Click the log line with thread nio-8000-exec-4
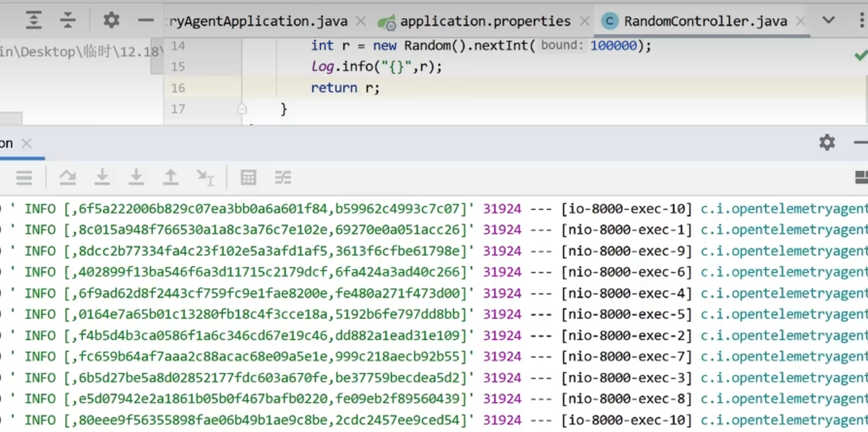868x432 pixels. tap(434, 293)
